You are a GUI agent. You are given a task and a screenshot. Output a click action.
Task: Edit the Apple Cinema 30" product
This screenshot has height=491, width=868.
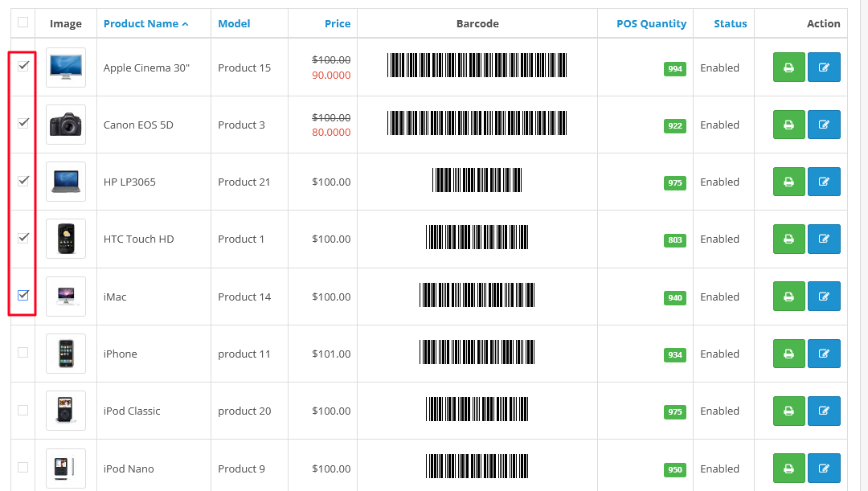click(x=824, y=68)
